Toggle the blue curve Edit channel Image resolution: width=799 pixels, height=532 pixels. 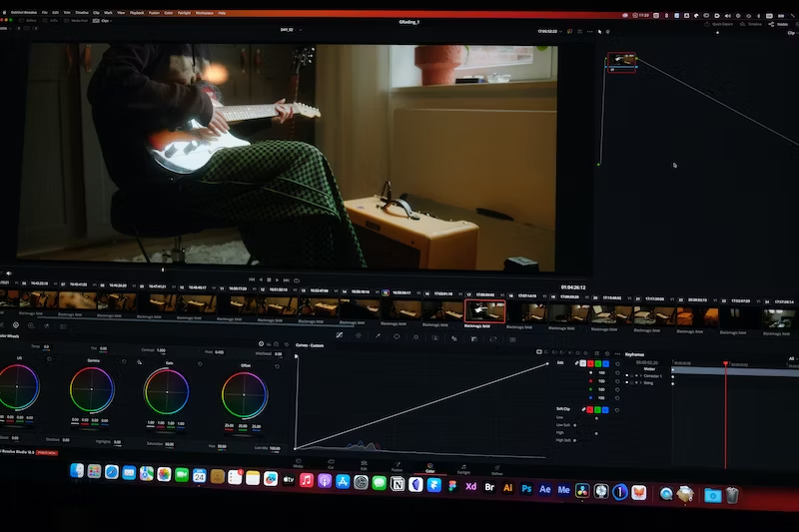pos(605,363)
